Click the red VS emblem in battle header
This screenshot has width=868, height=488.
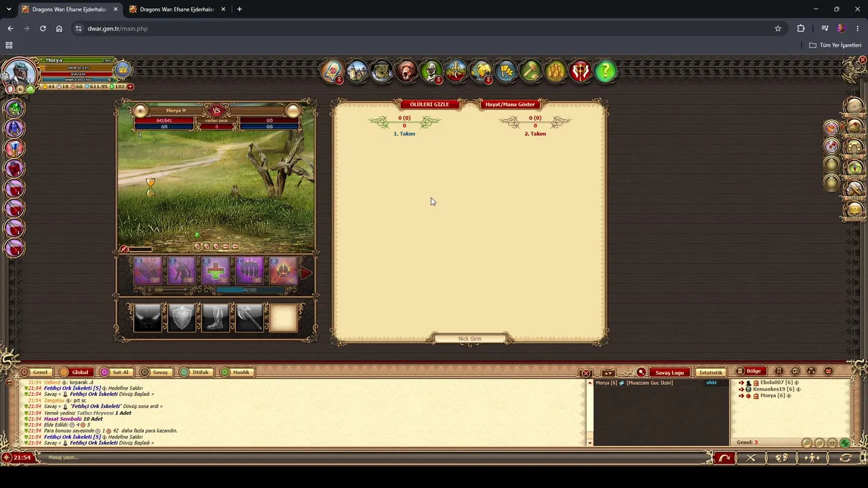tap(216, 110)
